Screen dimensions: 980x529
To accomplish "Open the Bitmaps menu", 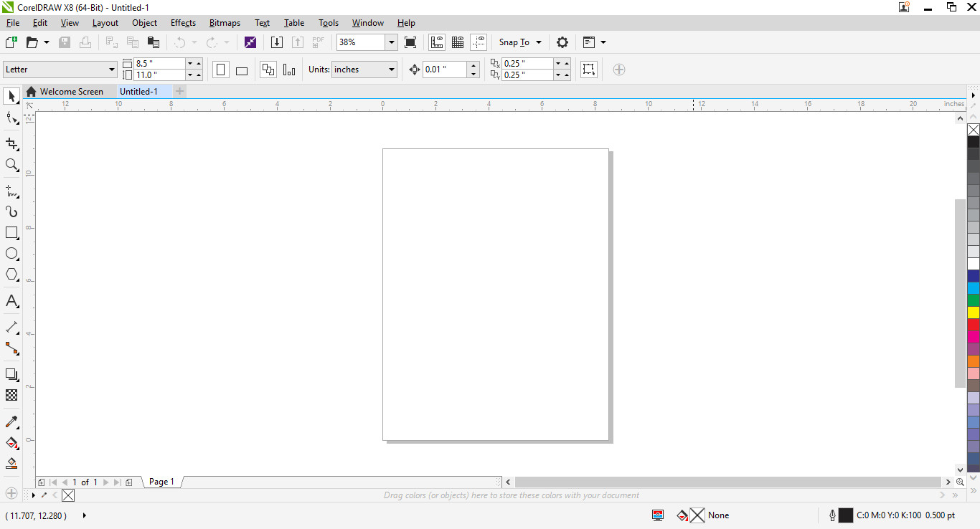I will tap(225, 23).
